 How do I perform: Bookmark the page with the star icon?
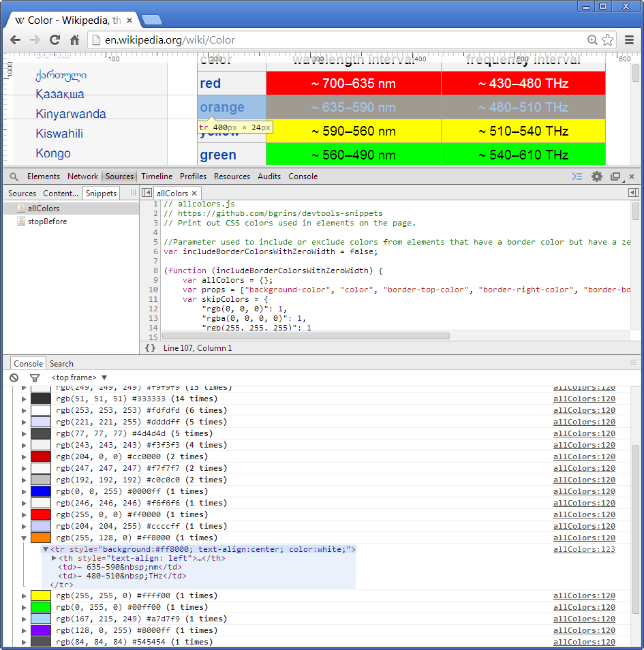(x=609, y=40)
